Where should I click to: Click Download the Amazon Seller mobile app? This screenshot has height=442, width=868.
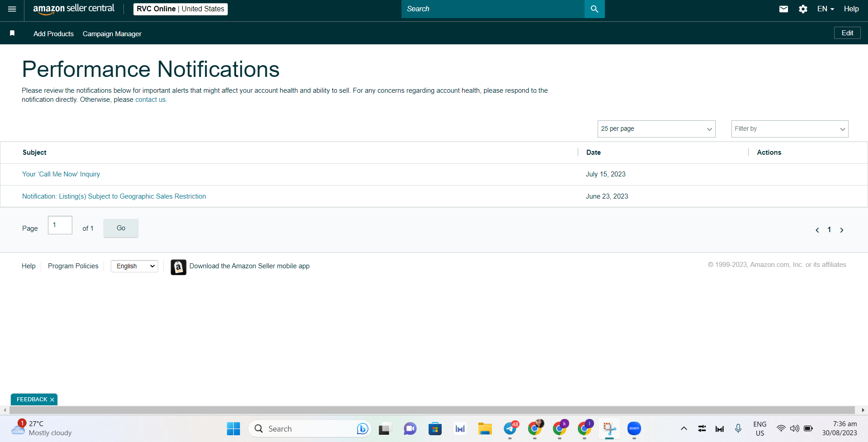[250, 266]
